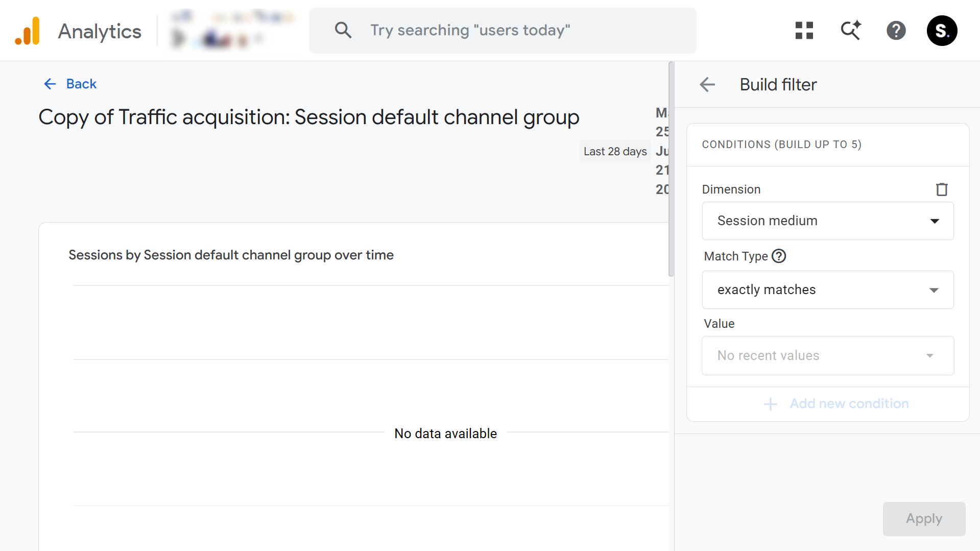Viewport: 980px width, 551px height.
Task: Click Add new condition
Action: click(x=836, y=403)
